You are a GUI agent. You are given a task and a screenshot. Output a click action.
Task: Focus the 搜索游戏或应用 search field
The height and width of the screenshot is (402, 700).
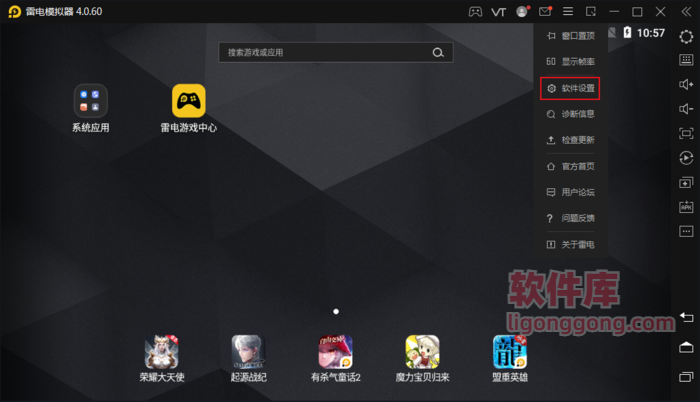point(336,52)
